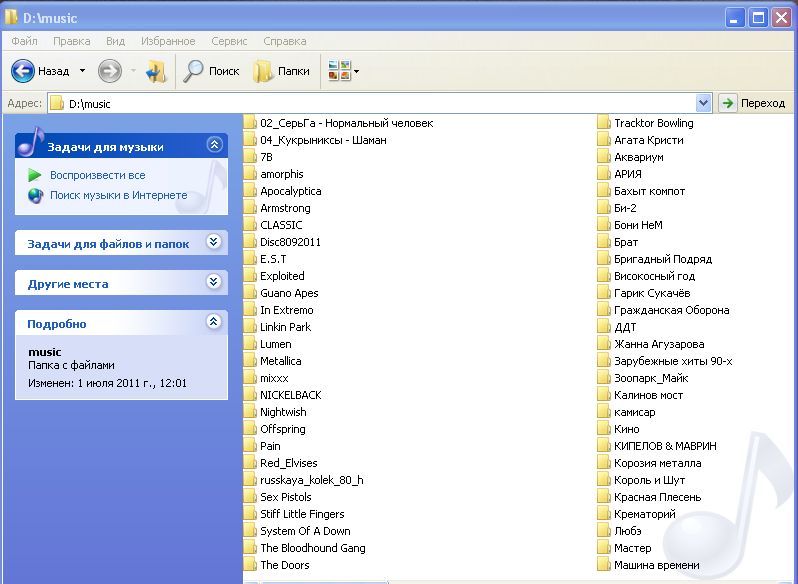Select the Високосный год folder name
Viewport: 798px width, 584px height.
pyautogui.click(x=654, y=276)
